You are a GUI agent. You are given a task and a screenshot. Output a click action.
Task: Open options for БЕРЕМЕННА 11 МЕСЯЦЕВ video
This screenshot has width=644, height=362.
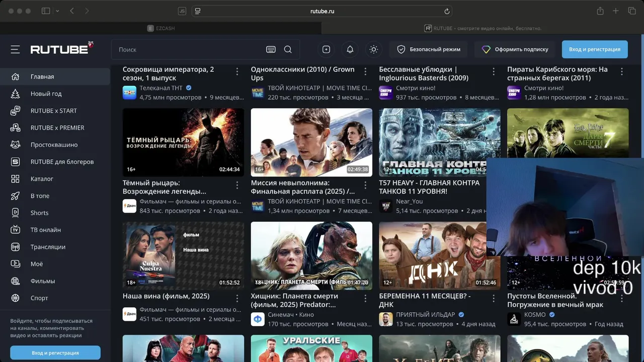coord(494,299)
